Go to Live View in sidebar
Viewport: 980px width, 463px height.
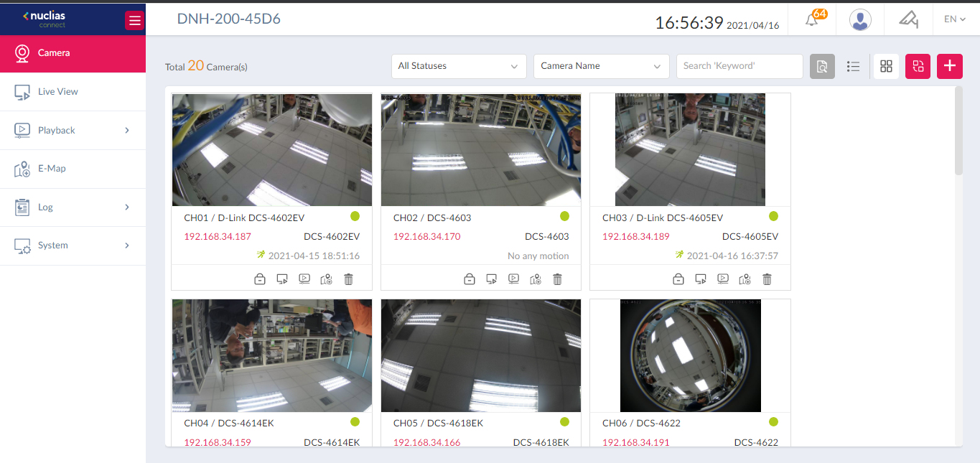coord(73,91)
